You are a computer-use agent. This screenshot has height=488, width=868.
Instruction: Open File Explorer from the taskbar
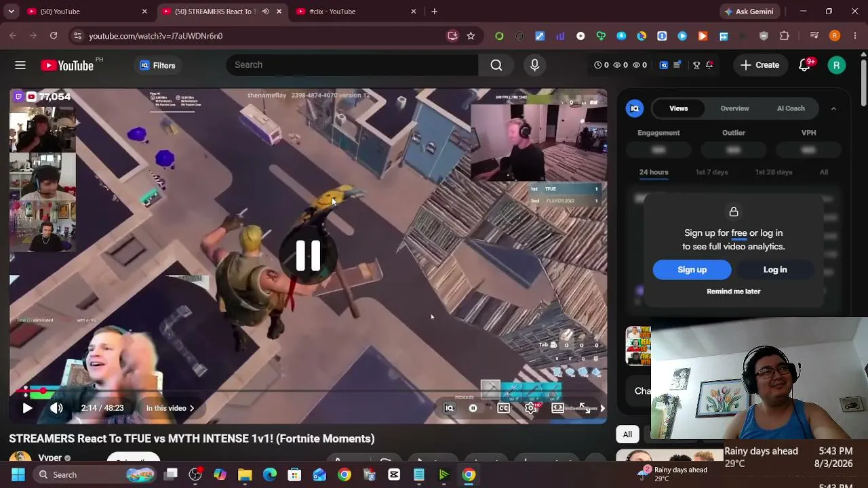click(x=245, y=474)
